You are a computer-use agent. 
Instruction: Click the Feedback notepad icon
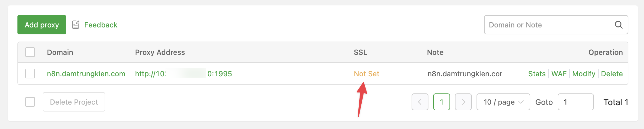pos(76,25)
